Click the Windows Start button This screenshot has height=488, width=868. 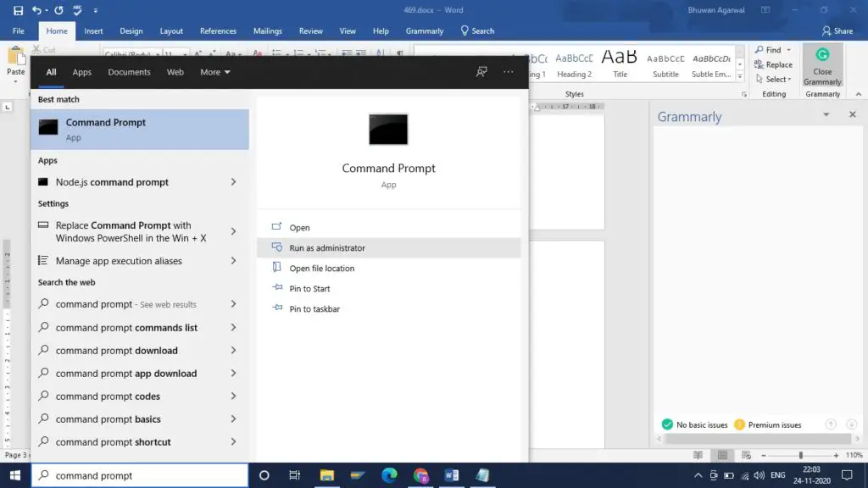point(15,475)
